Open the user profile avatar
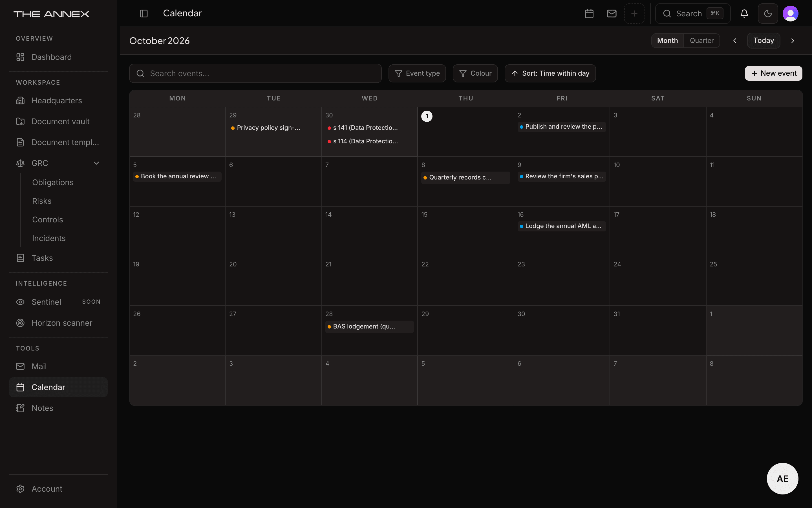Viewport: 812px width, 508px height. pyautogui.click(x=791, y=14)
